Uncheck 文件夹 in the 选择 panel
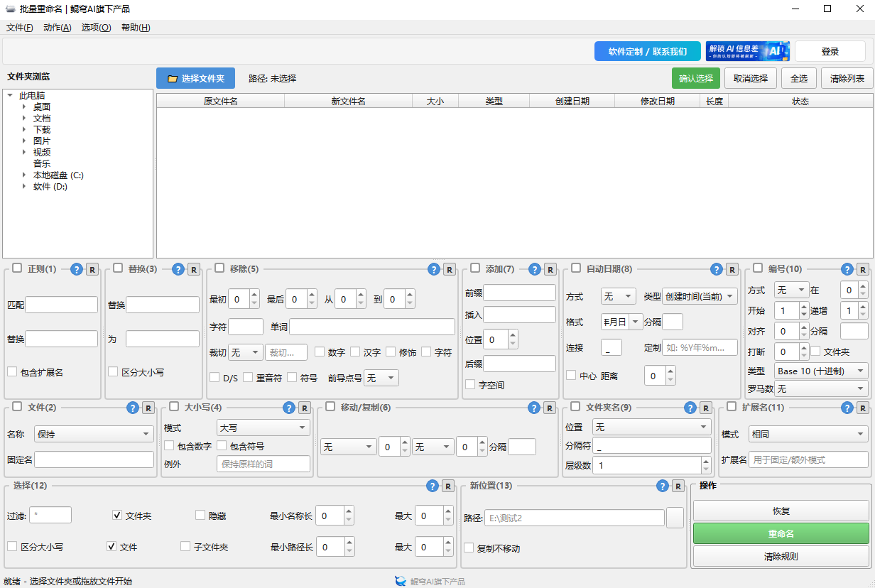Image resolution: width=875 pixels, height=588 pixels. point(117,515)
